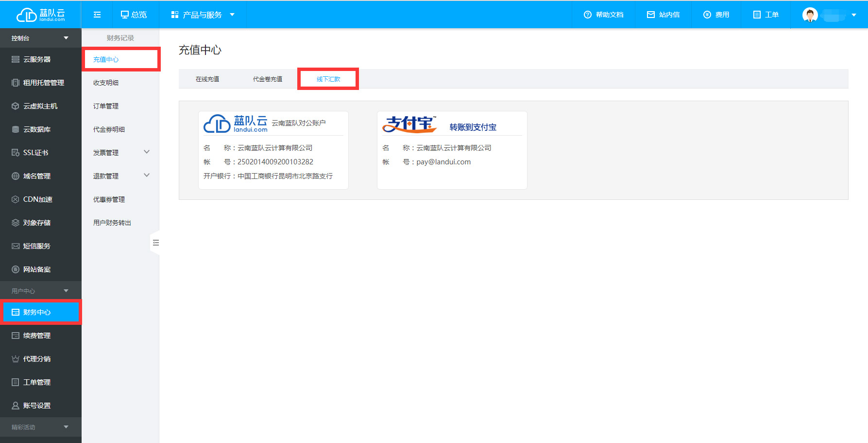Collapse the 控制台 section
The height and width of the screenshot is (443, 868).
point(66,38)
